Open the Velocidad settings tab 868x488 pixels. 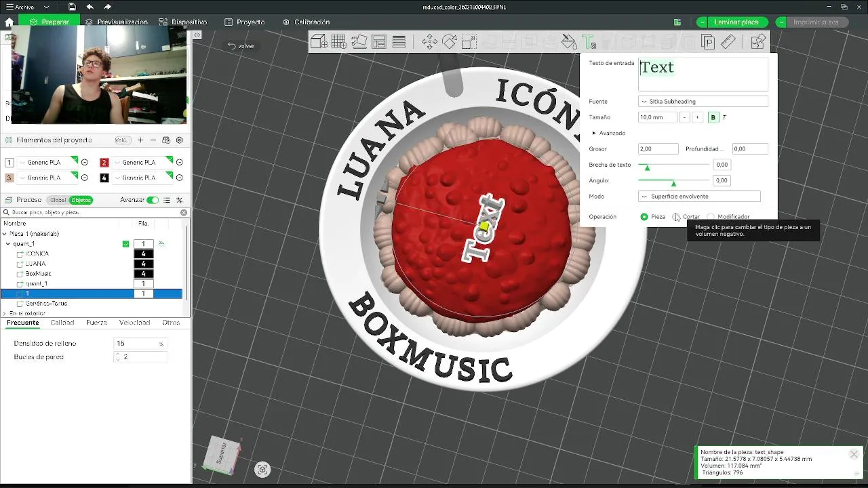coord(135,323)
